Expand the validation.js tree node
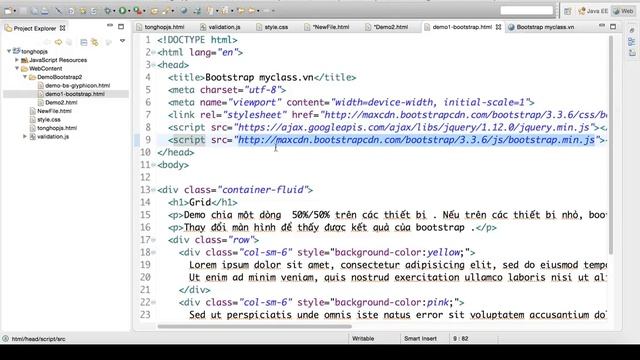The image size is (640, 360). (24, 136)
